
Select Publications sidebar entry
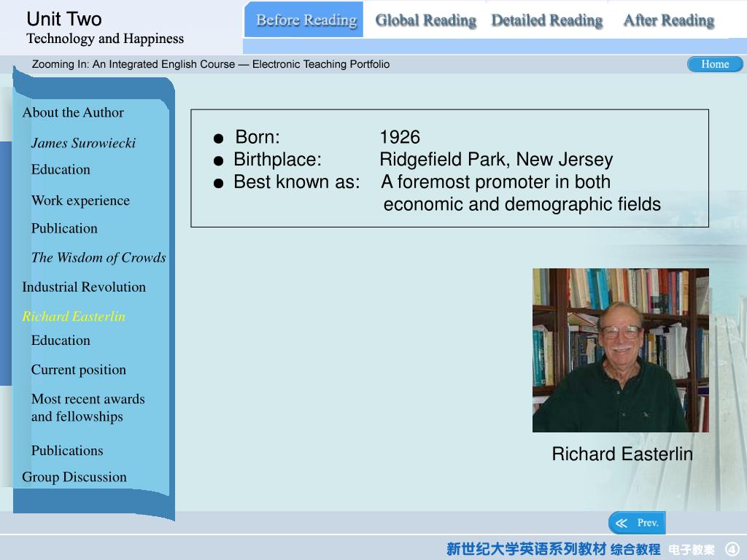(x=67, y=451)
